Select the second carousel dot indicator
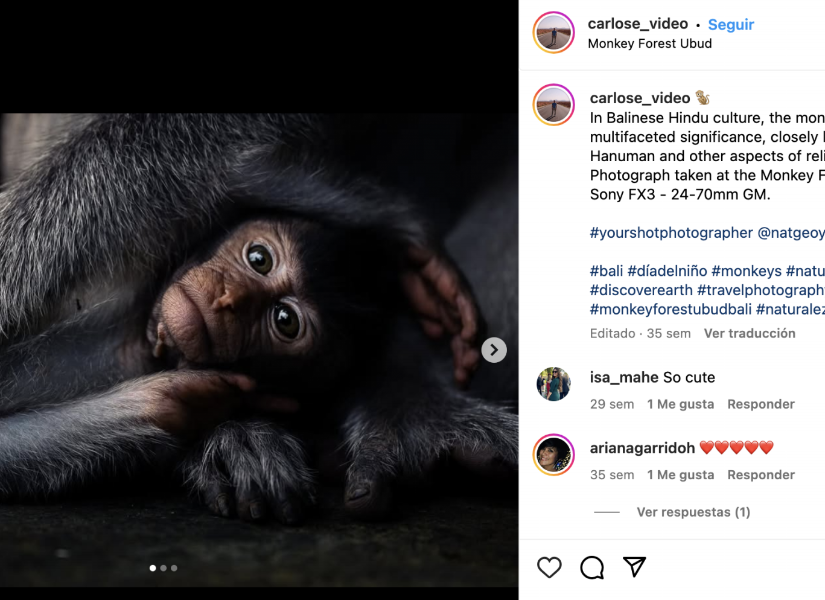The width and height of the screenshot is (825, 600). point(165,567)
